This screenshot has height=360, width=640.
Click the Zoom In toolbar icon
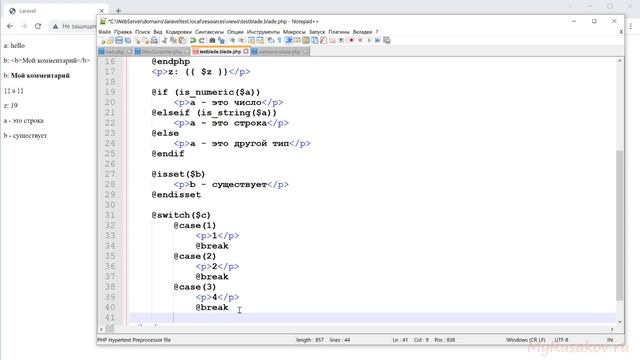coord(231,40)
